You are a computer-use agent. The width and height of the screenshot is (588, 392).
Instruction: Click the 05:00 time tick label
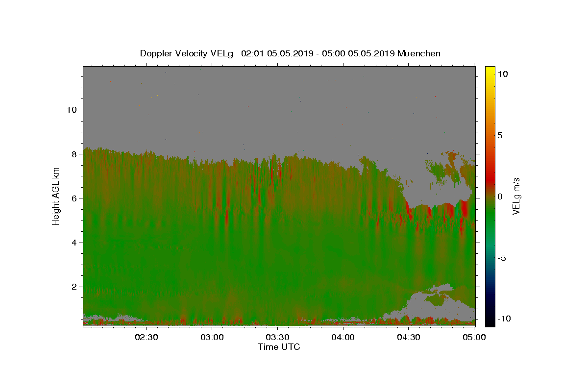click(x=474, y=337)
